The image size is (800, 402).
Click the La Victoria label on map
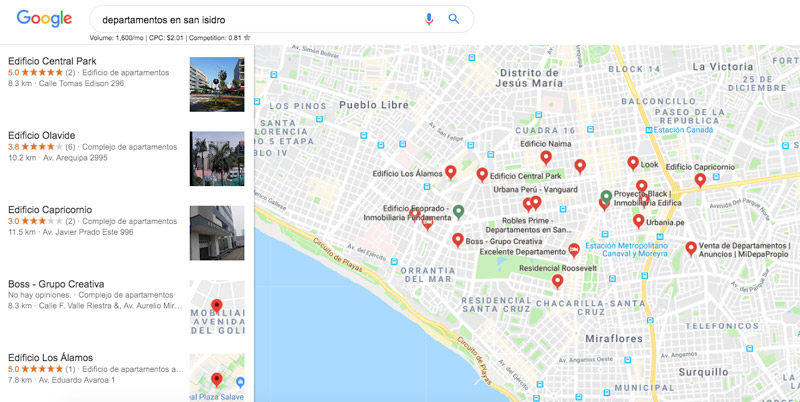coord(722,67)
